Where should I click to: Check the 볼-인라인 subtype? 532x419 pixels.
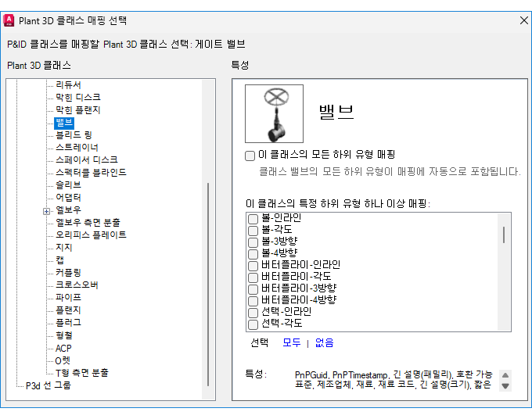pos(253,219)
